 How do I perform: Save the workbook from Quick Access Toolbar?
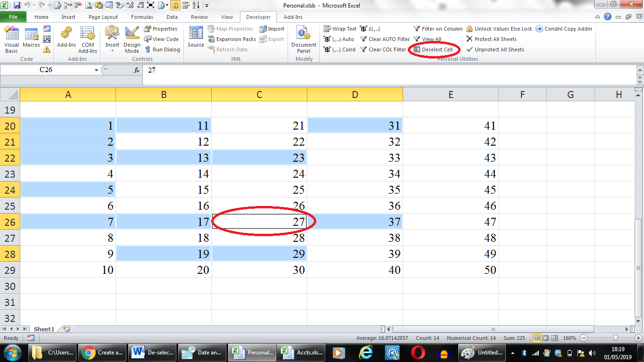(x=17, y=5)
